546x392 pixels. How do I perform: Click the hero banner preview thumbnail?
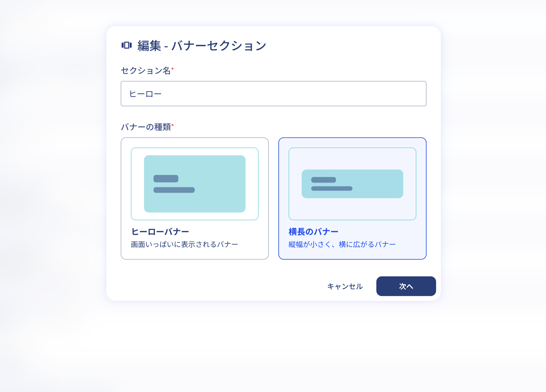click(x=194, y=184)
